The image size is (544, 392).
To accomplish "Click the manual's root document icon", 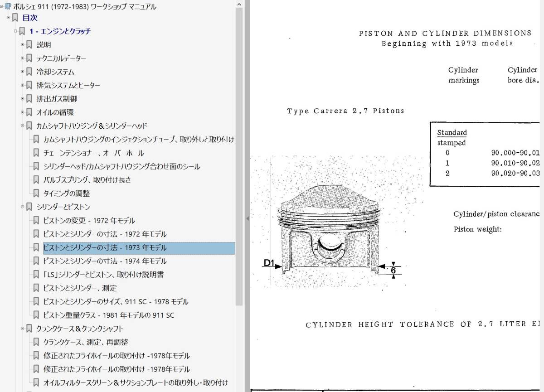I will (8, 6).
